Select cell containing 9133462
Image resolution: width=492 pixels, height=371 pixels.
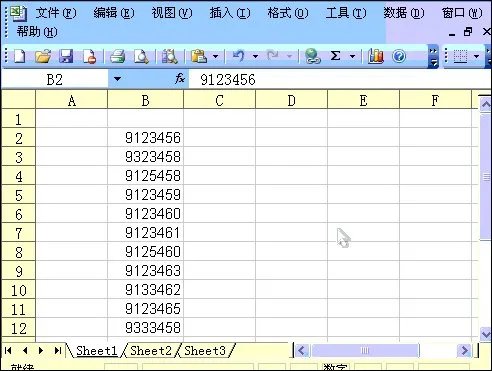tap(146, 290)
